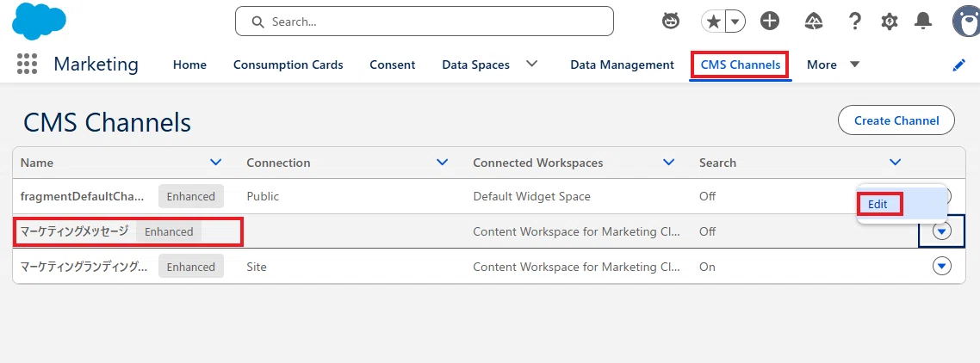
Task: Click the workspace cell of マーケティングメッセージ
Action: pos(575,231)
